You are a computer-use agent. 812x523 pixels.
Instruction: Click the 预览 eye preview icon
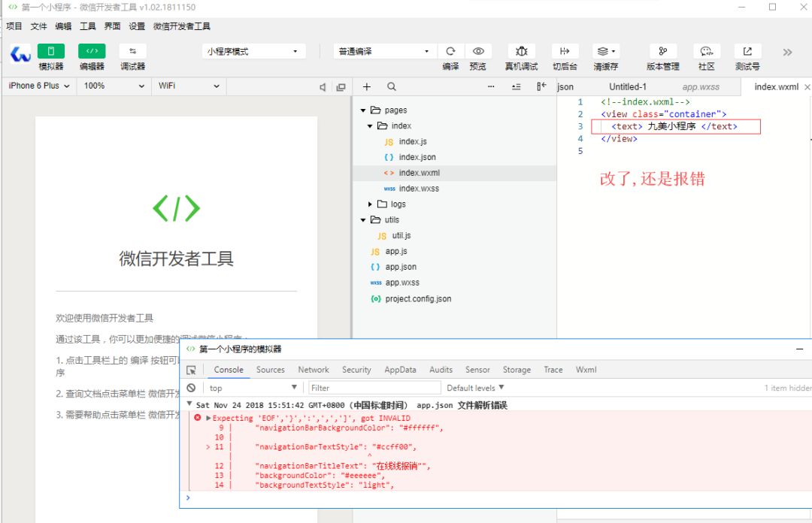[x=478, y=51]
